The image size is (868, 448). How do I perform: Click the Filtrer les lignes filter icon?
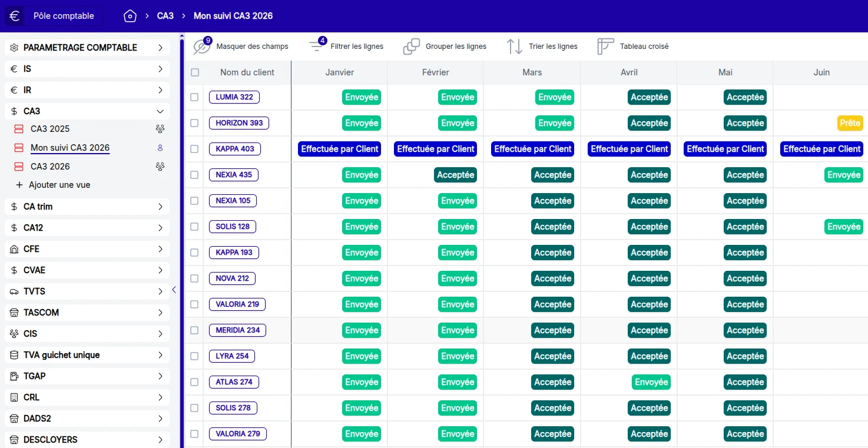tap(317, 46)
